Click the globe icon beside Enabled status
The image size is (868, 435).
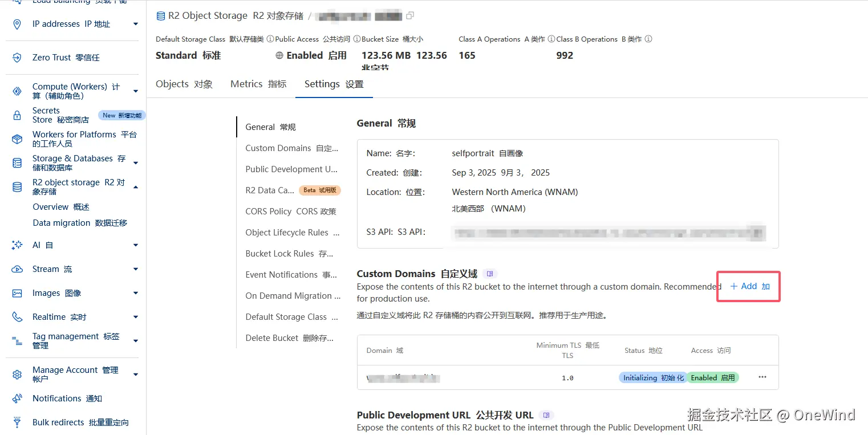pos(279,55)
